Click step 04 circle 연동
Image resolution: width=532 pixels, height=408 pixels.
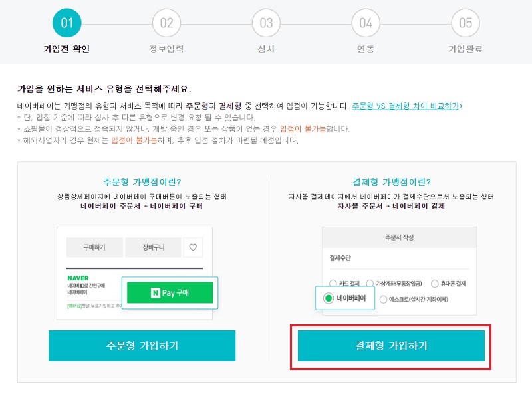366,23
